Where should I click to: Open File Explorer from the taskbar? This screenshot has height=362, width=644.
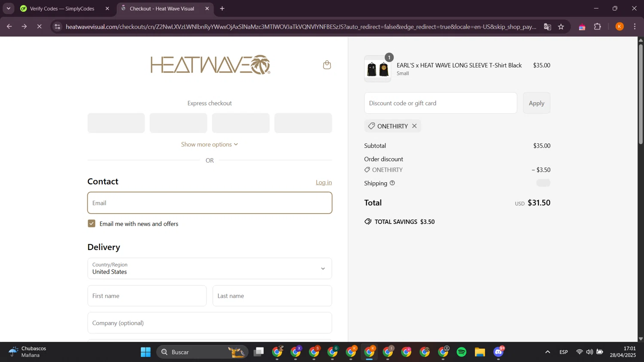click(480, 352)
